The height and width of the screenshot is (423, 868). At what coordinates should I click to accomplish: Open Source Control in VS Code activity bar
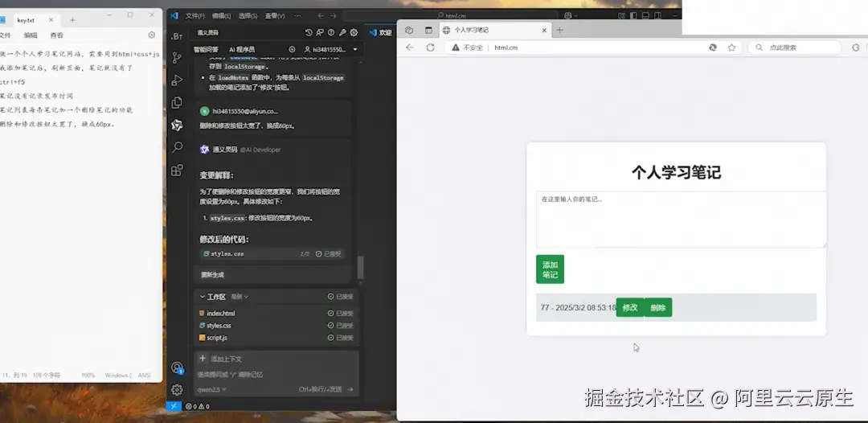[177, 58]
